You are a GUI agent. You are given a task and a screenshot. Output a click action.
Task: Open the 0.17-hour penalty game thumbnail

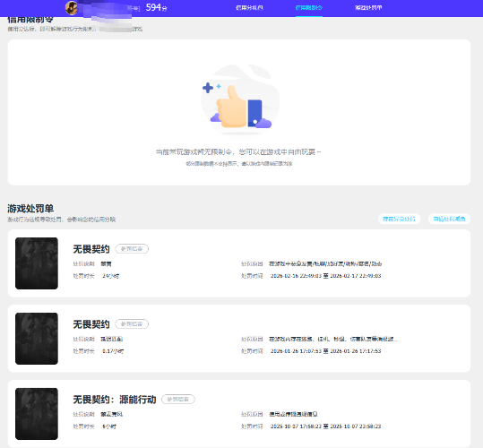tap(37, 339)
